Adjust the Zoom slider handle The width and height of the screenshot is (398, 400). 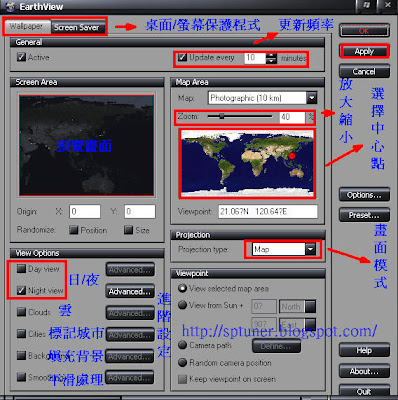(221, 116)
